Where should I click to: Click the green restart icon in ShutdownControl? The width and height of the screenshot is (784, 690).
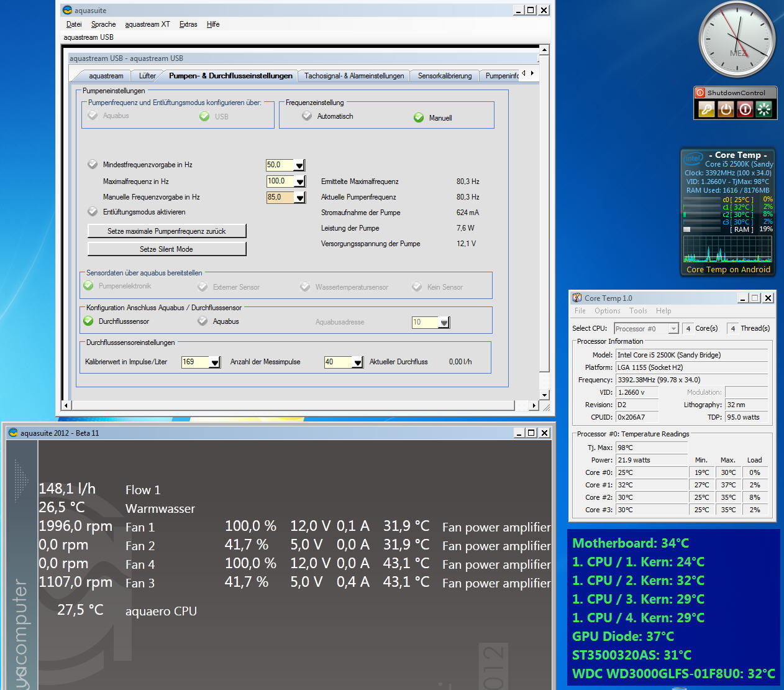(764, 109)
